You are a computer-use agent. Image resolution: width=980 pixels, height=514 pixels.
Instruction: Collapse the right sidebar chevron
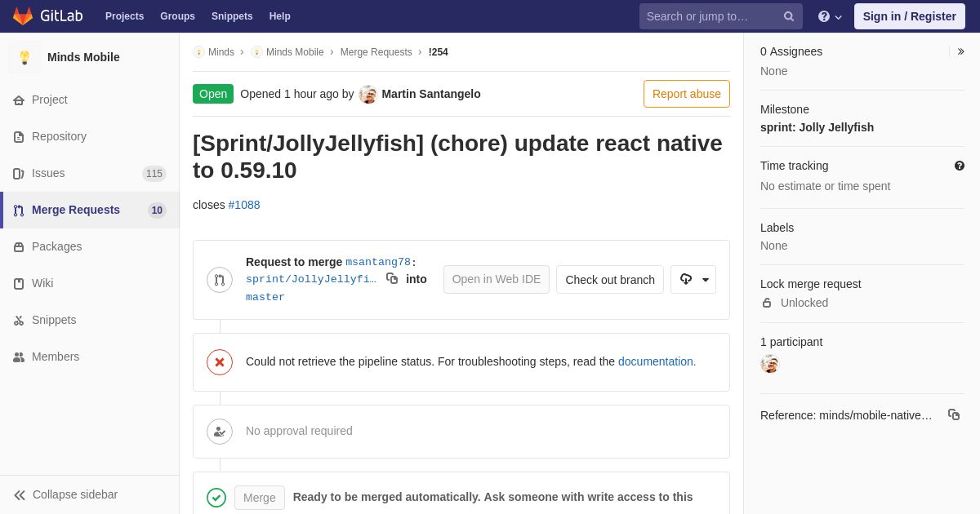click(x=960, y=51)
